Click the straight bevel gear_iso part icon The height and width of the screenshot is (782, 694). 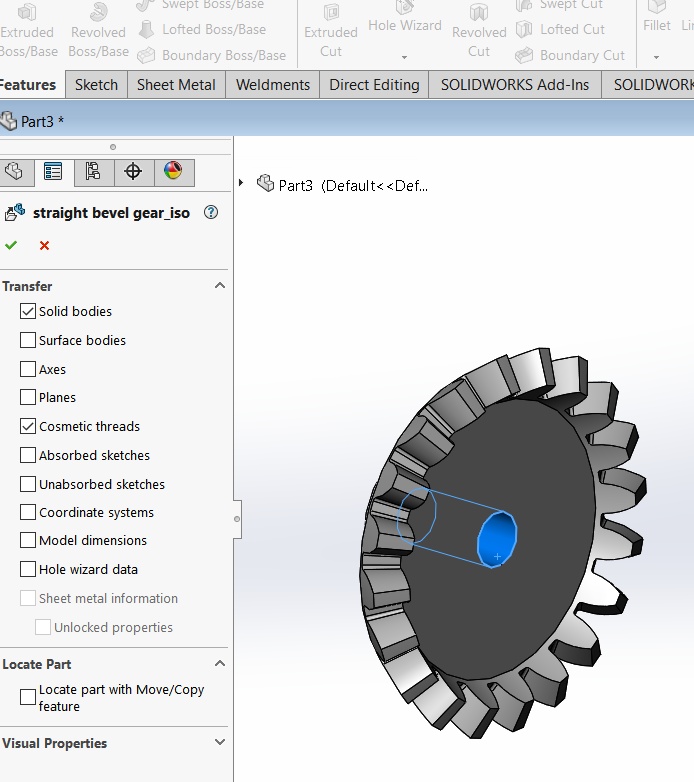pos(15,212)
